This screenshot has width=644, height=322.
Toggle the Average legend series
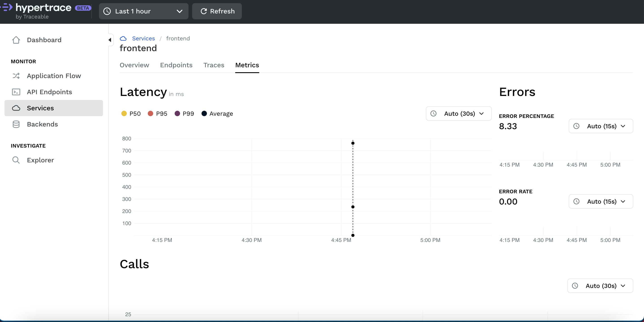click(x=217, y=114)
